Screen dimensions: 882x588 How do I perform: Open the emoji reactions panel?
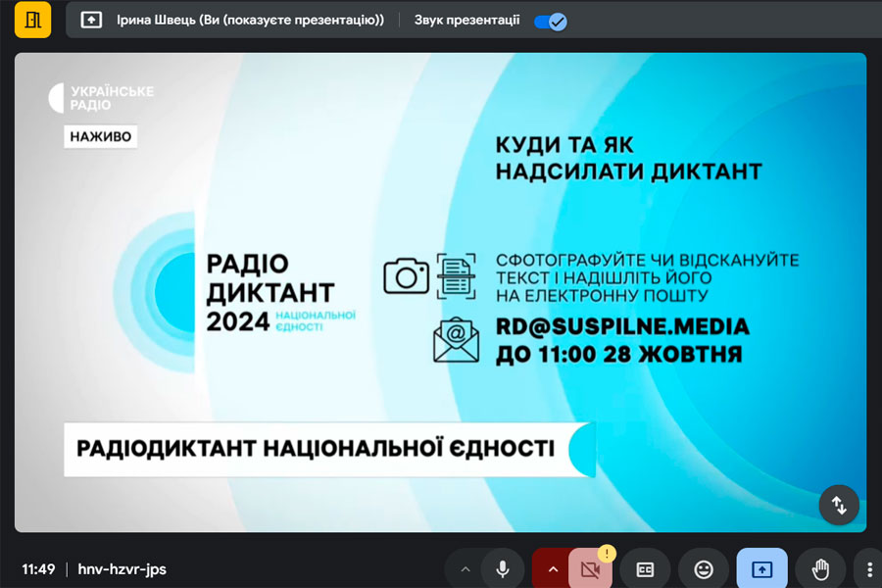pos(704,569)
